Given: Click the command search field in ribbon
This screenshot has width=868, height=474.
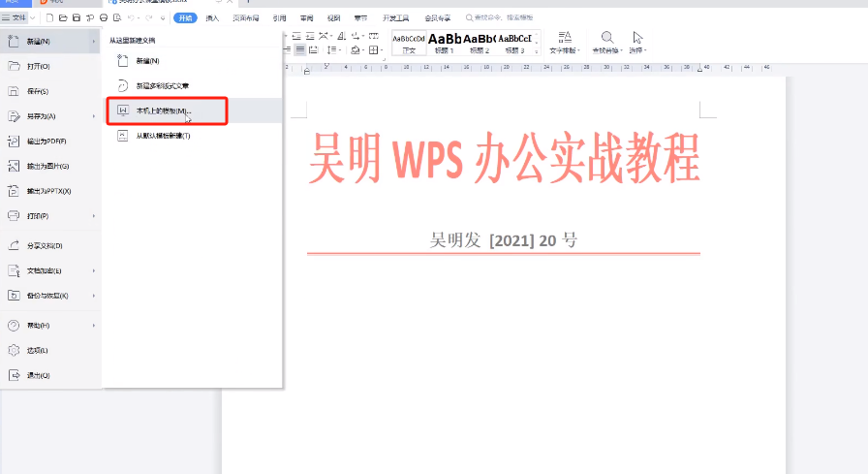Looking at the screenshot, I should (499, 17).
